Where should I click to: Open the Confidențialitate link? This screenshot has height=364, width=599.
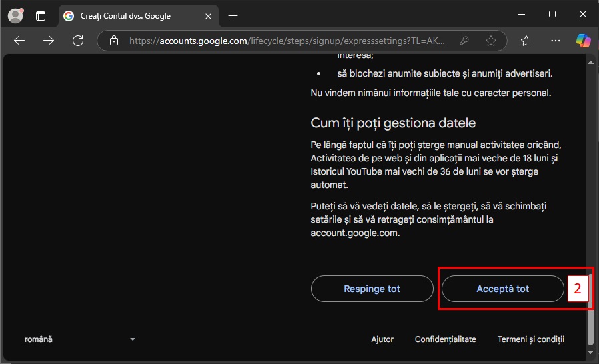click(445, 339)
